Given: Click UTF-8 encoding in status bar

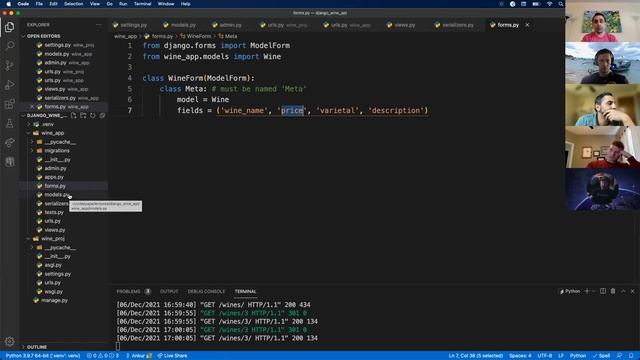Looking at the screenshot, I should click(545, 356).
